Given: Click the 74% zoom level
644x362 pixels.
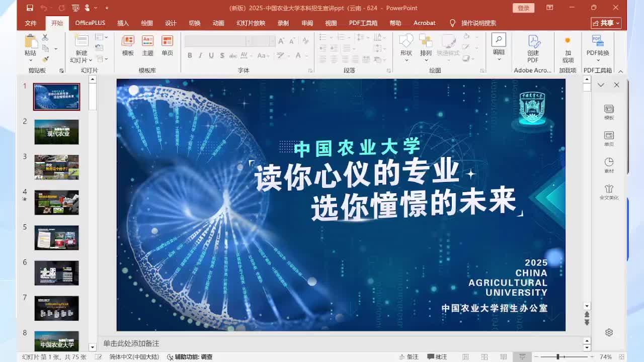Looking at the screenshot, I should pos(606,357).
